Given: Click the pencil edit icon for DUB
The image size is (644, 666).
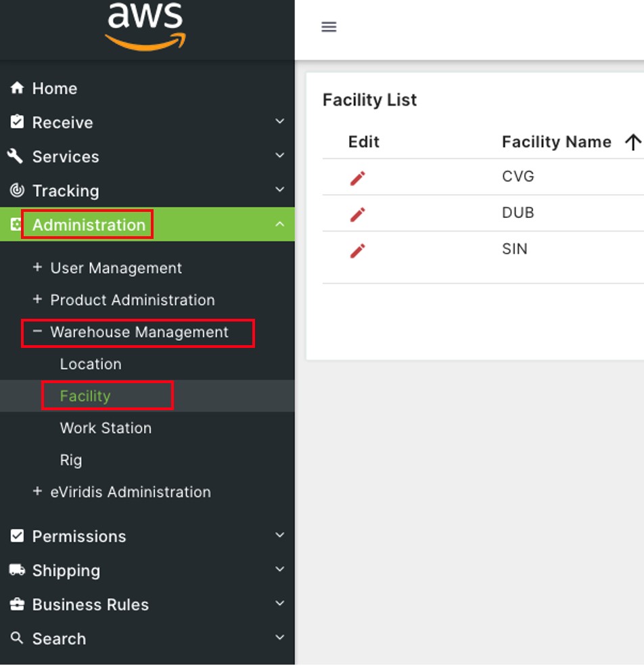Looking at the screenshot, I should [357, 214].
